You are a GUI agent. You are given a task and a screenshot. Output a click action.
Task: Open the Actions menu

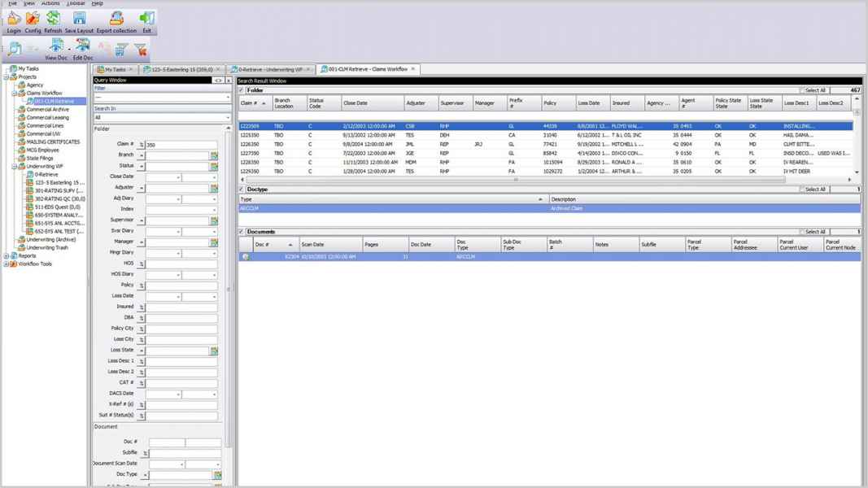(x=50, y=3)
